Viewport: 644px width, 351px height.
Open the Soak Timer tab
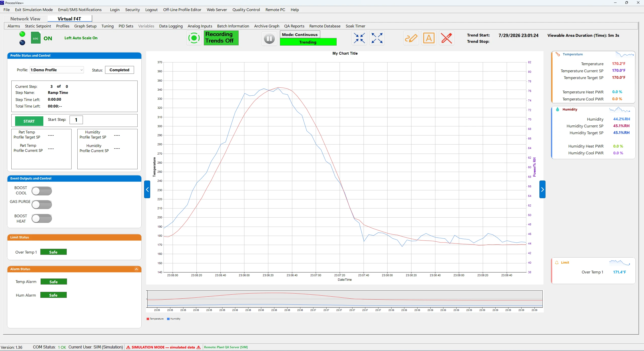click(355, 26)
